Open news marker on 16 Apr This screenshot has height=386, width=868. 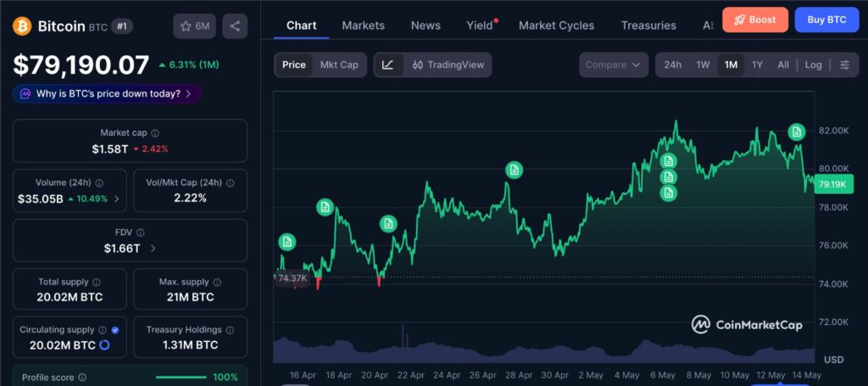pyautogui.click(x=287, y=242)
